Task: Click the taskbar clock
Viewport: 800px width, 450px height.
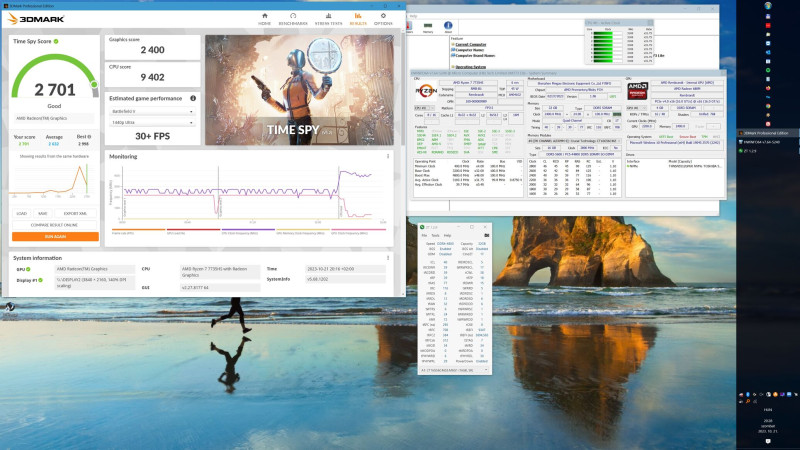Action: (768, 426)
